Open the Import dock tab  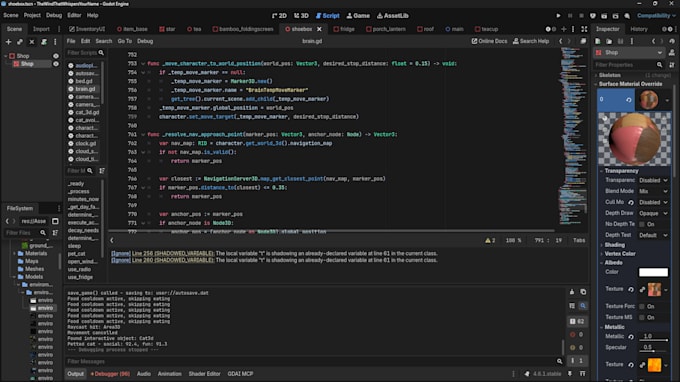tap(41, 29)
